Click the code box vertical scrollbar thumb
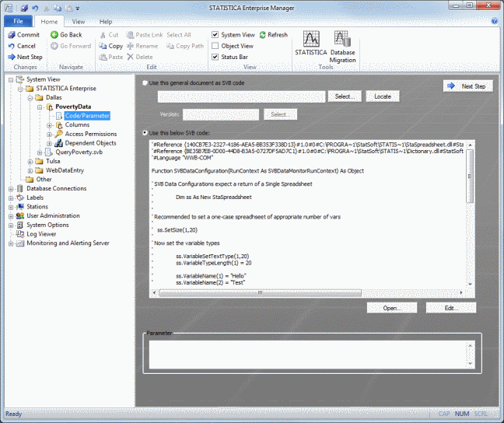 pos(470,176)
